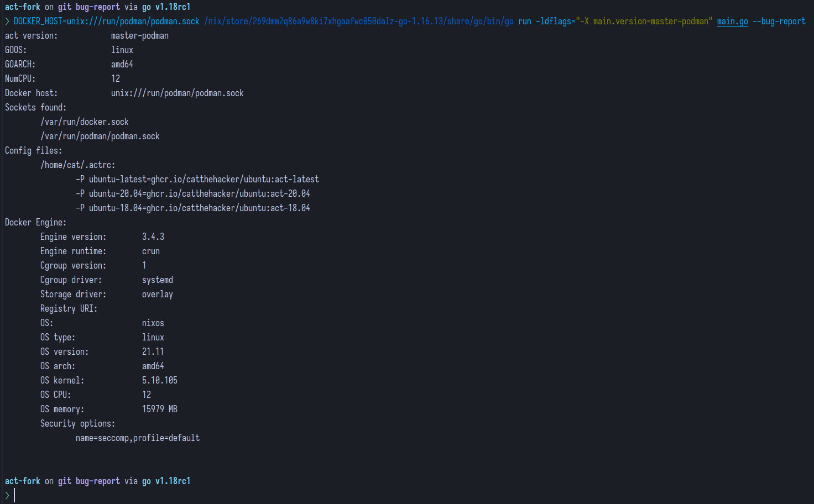Select the GOARCH value amd64
This screenshot has height=504, width=814.
(122, 65)
